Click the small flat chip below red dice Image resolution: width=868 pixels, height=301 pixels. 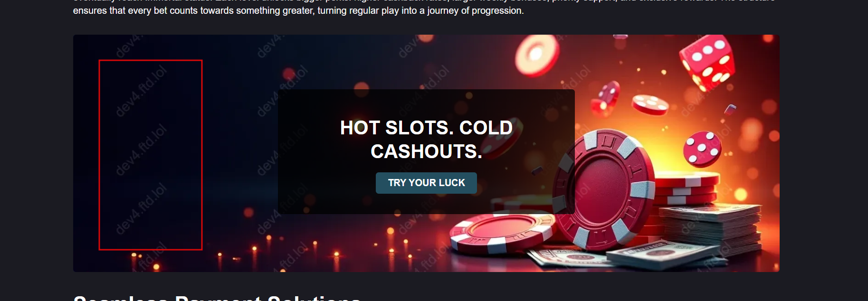(650, 104)
